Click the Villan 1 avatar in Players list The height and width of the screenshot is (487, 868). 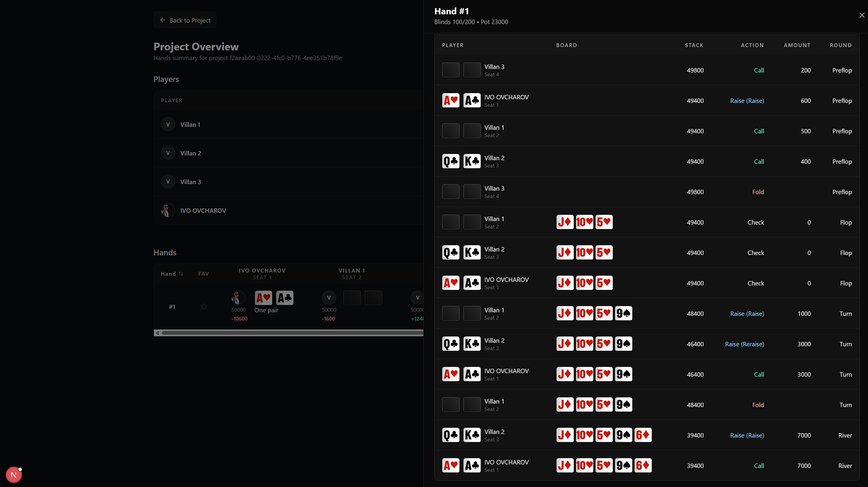(x=168, y=124)
